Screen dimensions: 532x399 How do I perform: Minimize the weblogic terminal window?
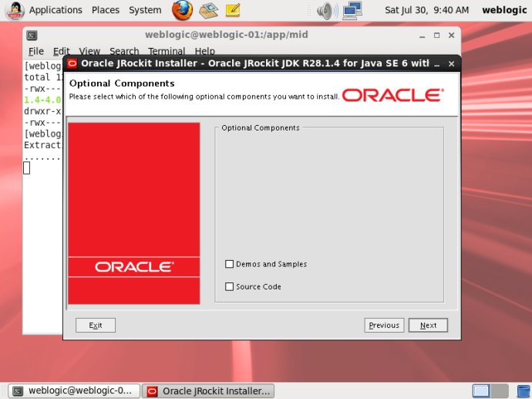coord(422,36)
